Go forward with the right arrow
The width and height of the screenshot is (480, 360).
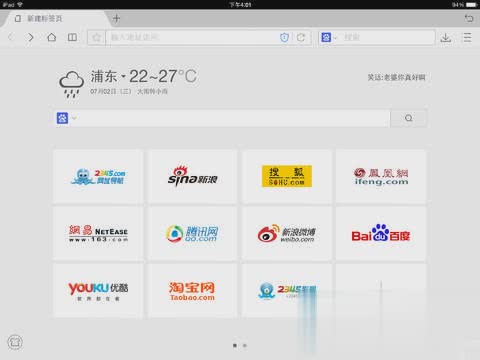pos(31,37)
